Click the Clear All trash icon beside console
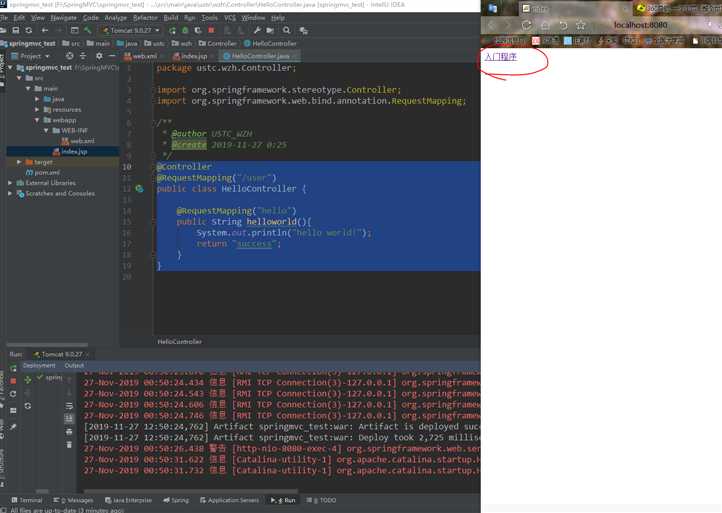The width and height of the screenshot is (722, 513). [69, 444]
